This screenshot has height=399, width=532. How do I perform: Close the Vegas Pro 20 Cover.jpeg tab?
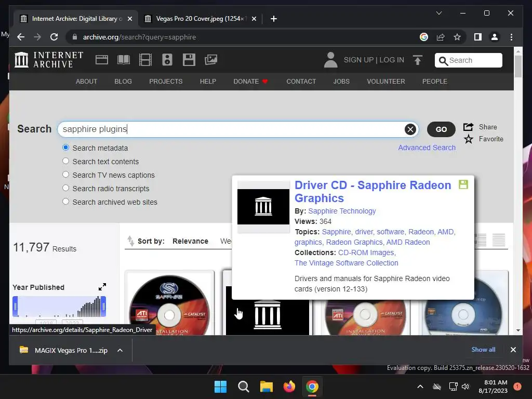click(x=254, y=19)
